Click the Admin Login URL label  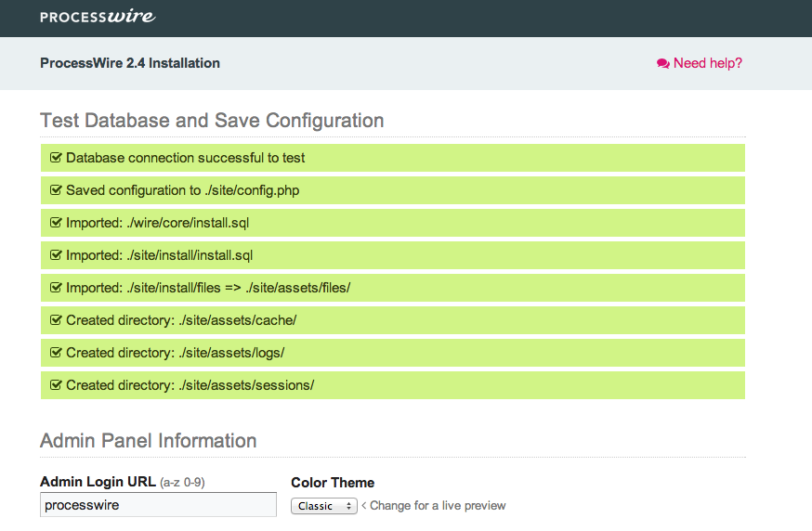(98, 482)
